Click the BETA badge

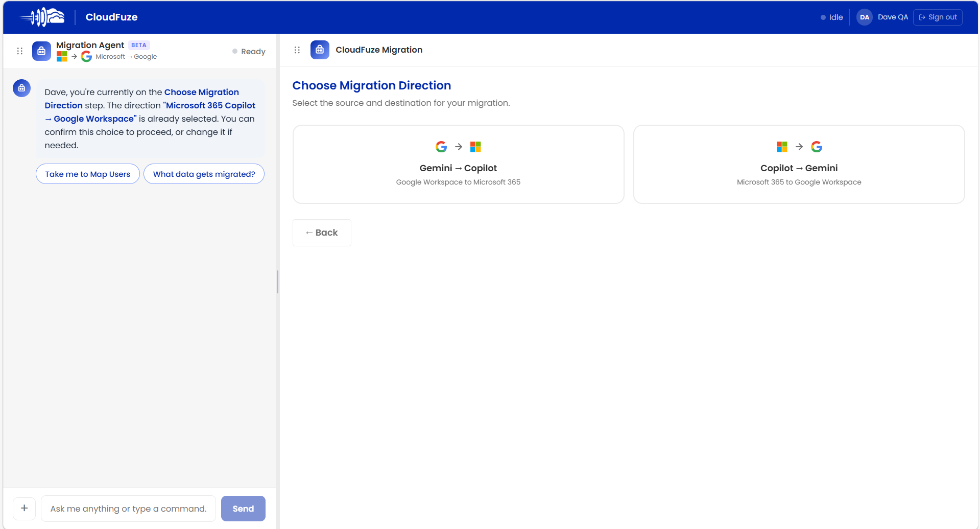pos(139,45)
